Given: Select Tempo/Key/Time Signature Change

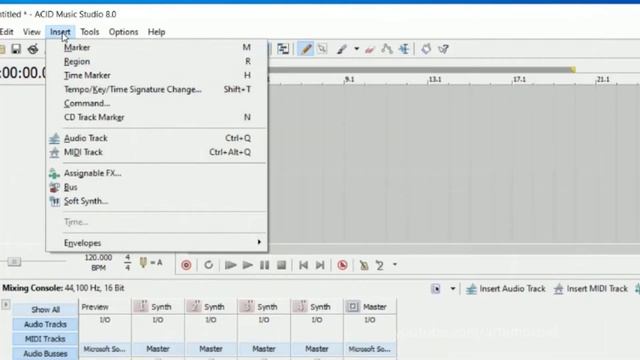Looking at the screenshot, I should click(157, 89).
